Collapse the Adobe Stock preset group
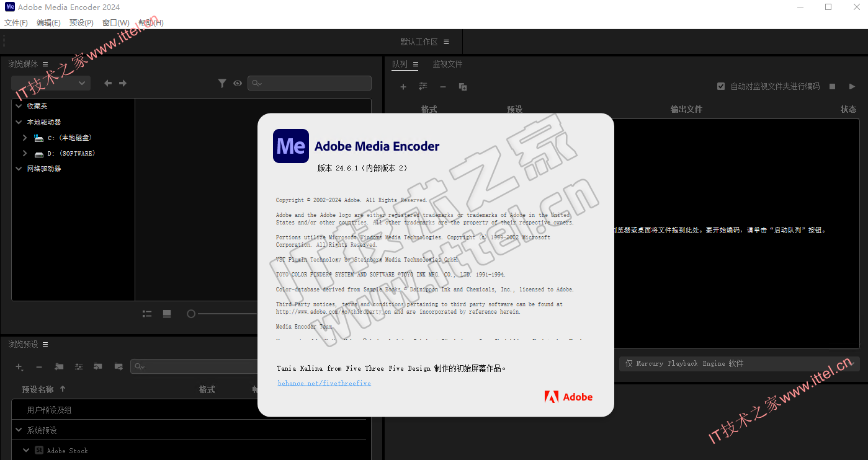 tap(26, 451)
